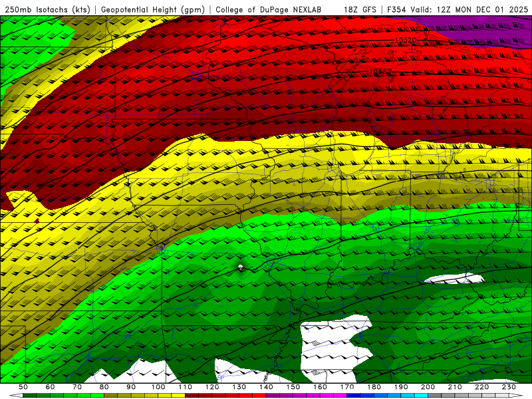
Task: Select the darkest green swatch right of 50
Action: [29, 395]
